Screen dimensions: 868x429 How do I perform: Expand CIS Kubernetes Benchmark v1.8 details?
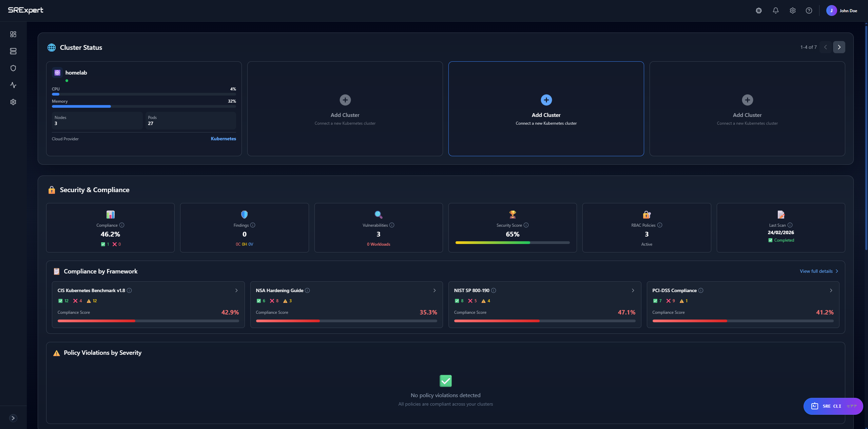236,290
